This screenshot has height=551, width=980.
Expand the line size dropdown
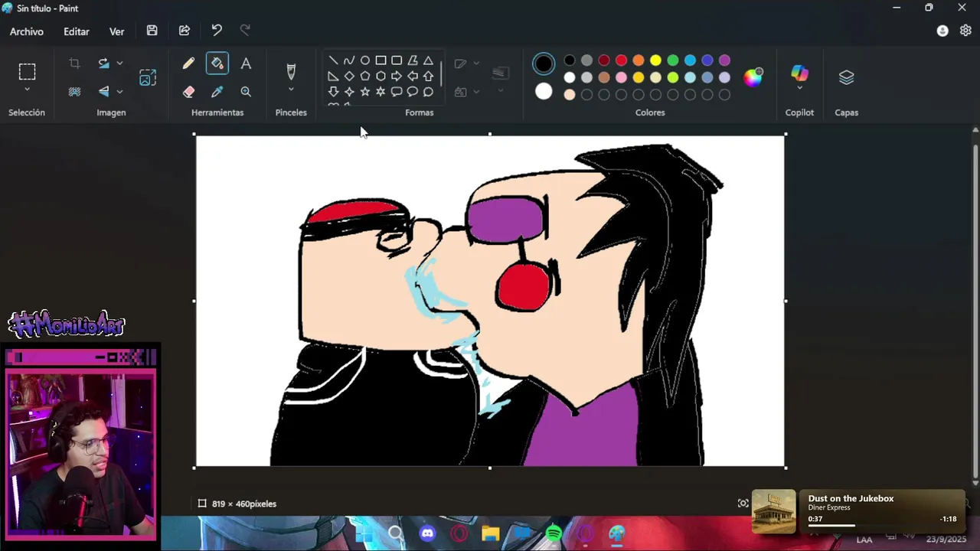[x=501, y=90]
